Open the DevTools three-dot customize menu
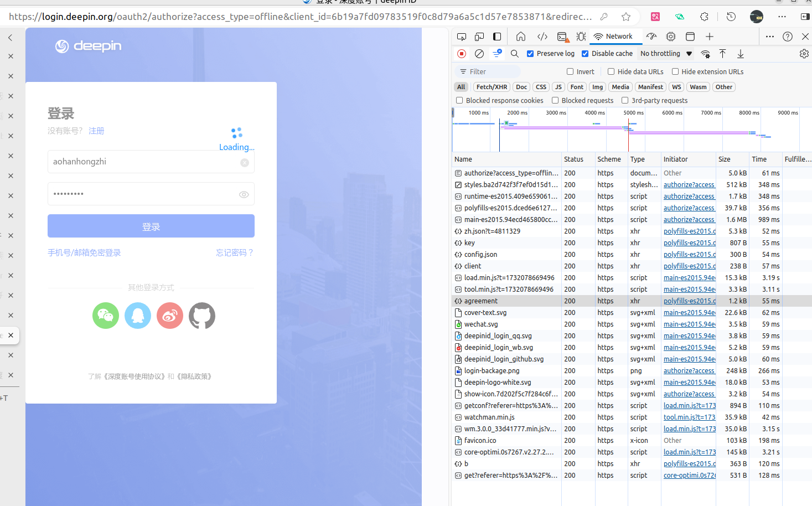The image size is (812, 506). point(770,37)
